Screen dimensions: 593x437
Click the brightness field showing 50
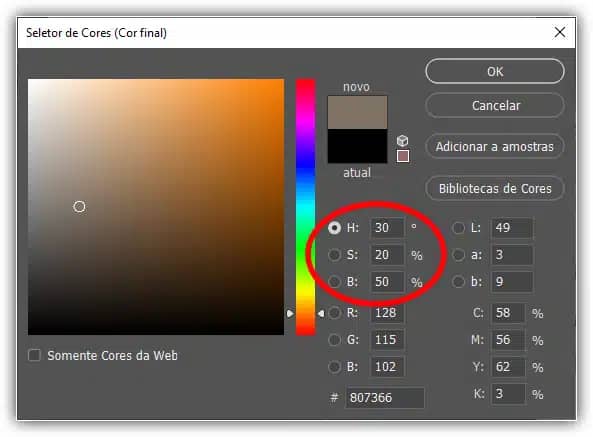click(x=387, y=282)
